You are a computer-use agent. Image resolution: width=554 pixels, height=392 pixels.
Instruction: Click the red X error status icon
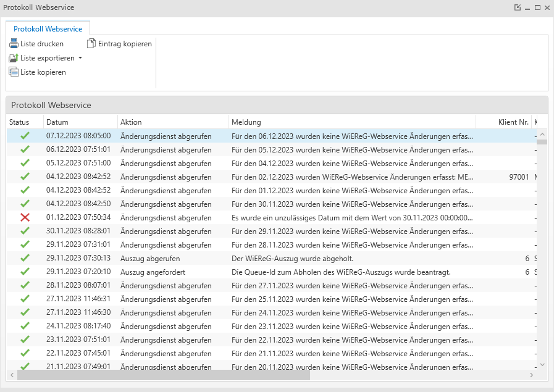(25, 217)
